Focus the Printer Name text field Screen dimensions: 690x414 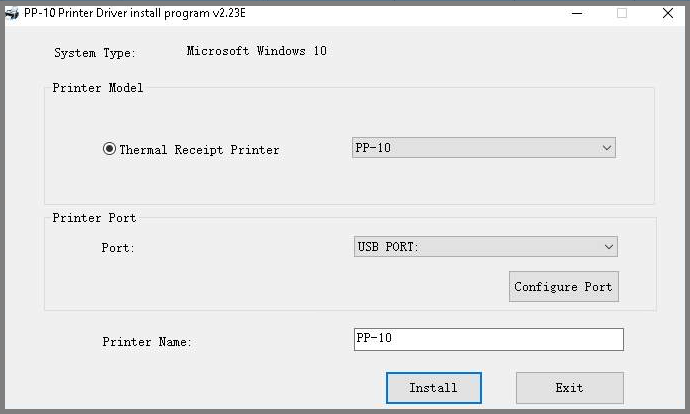click(488, 339)
